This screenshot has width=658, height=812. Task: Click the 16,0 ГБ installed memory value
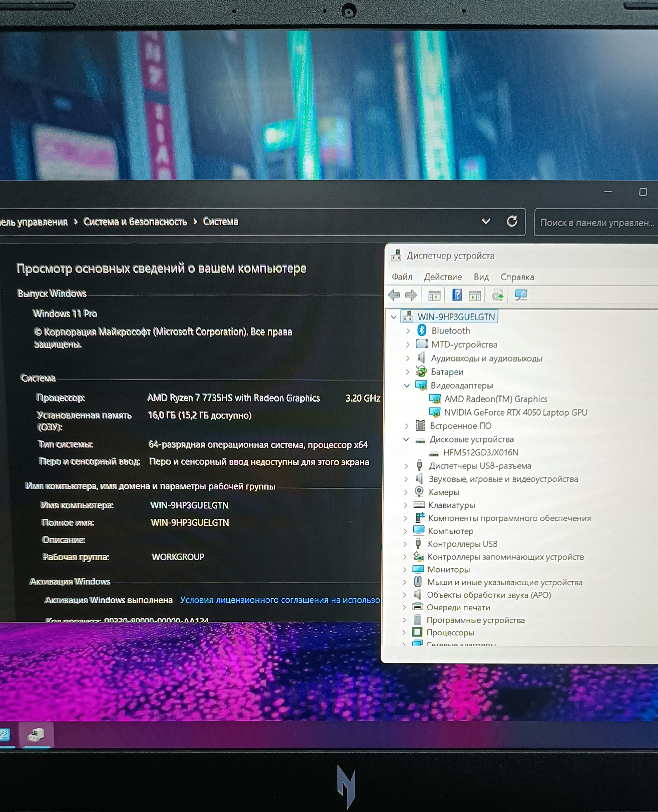(x=200, y=415)
